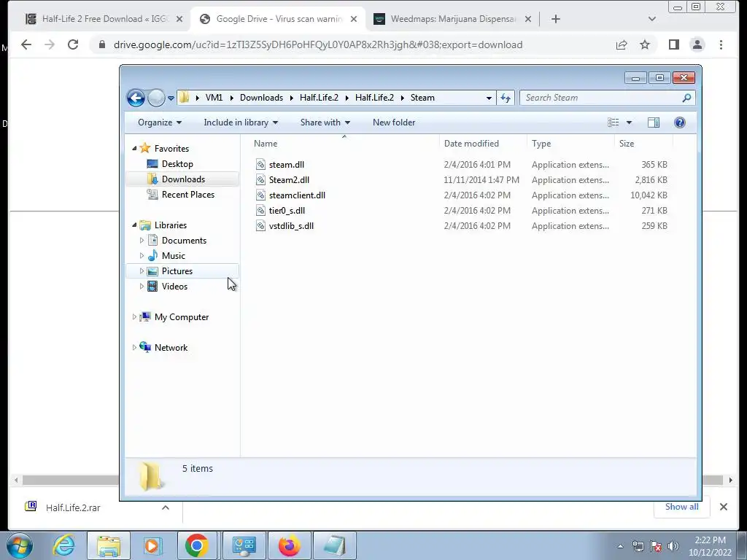747x560 pixels.
Task: Open the Organize menu
Action: [160, 122]
